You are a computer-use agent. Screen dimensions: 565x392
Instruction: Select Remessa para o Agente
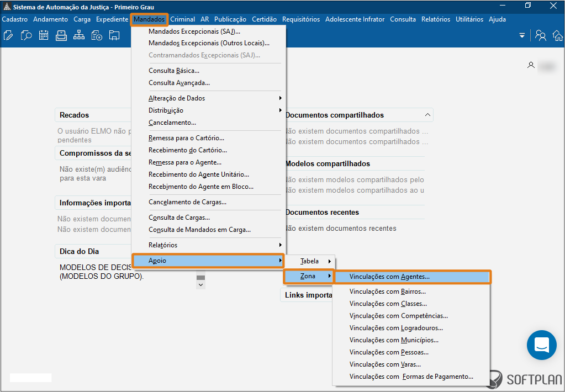pos(208,162)
